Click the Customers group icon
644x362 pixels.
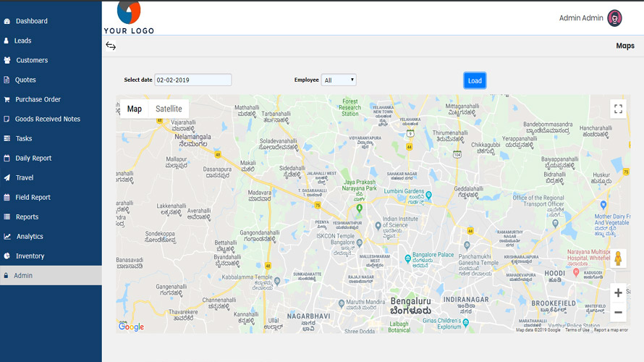7,60
